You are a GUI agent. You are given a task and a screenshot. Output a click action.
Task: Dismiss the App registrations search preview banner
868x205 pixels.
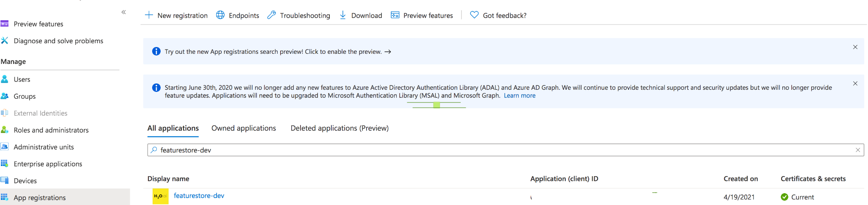coord(855,47)
